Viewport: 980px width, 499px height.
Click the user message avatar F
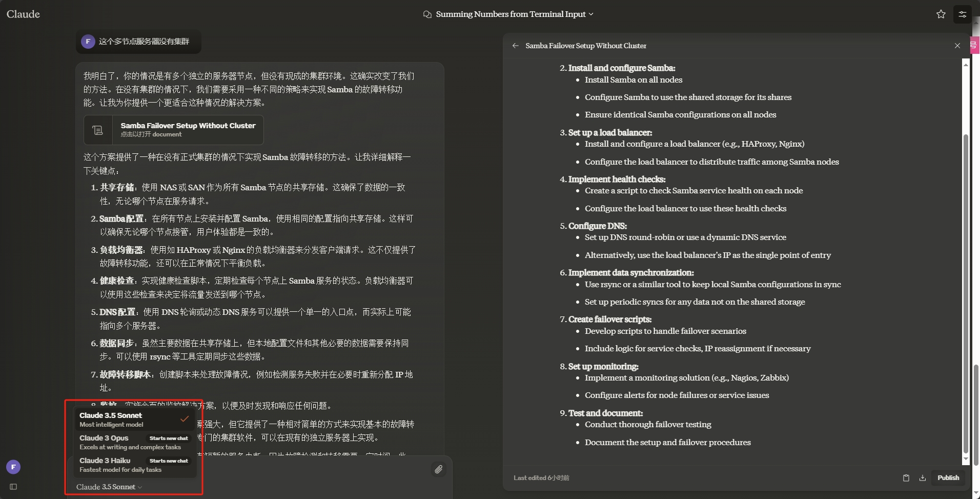click(88, 42)
